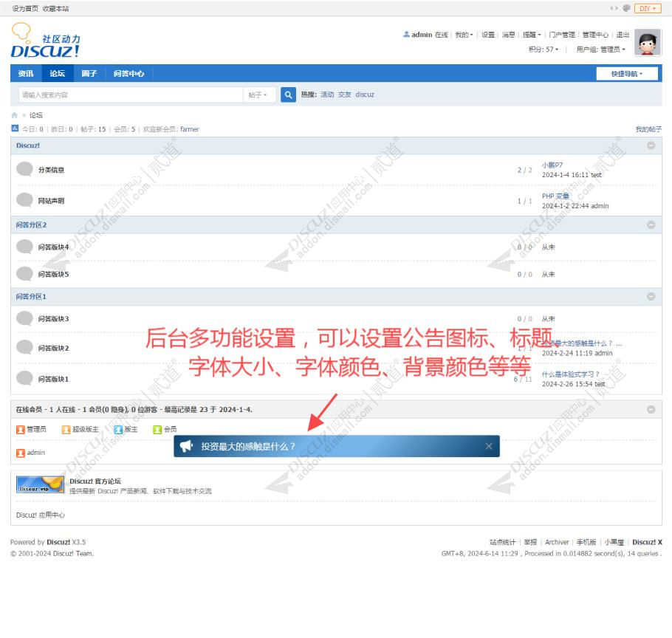The image size is (672, 638).
Task: Click the Discuz! logo
Action: (45, 41)
